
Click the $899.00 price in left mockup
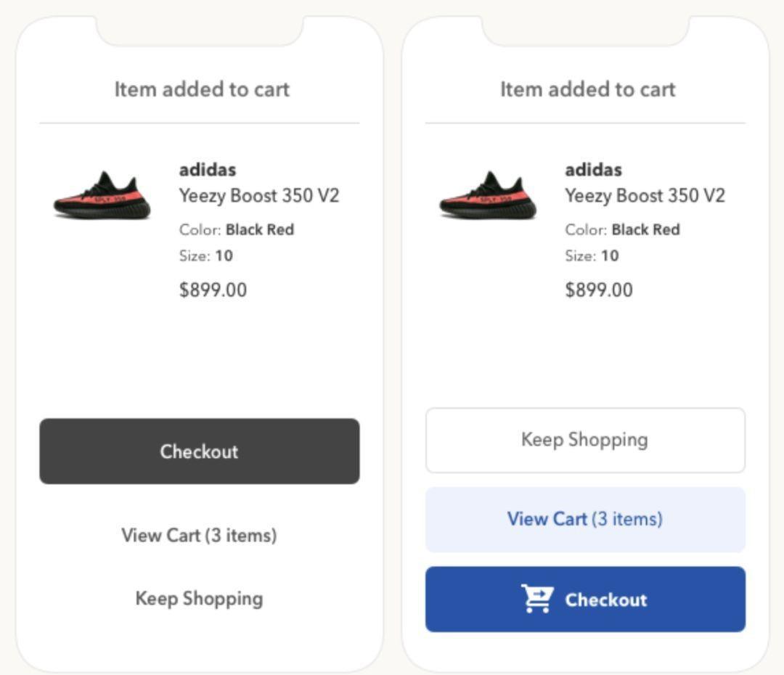point(213,290)
